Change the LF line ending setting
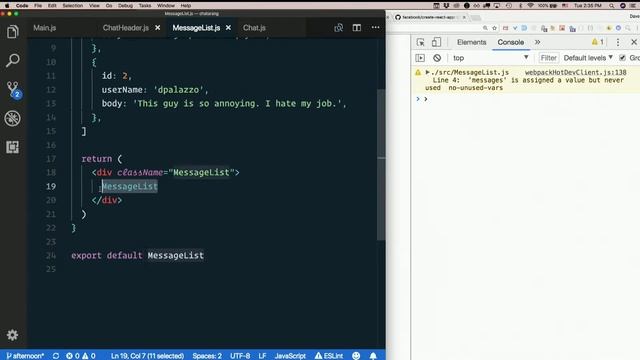 click(262, 356)
